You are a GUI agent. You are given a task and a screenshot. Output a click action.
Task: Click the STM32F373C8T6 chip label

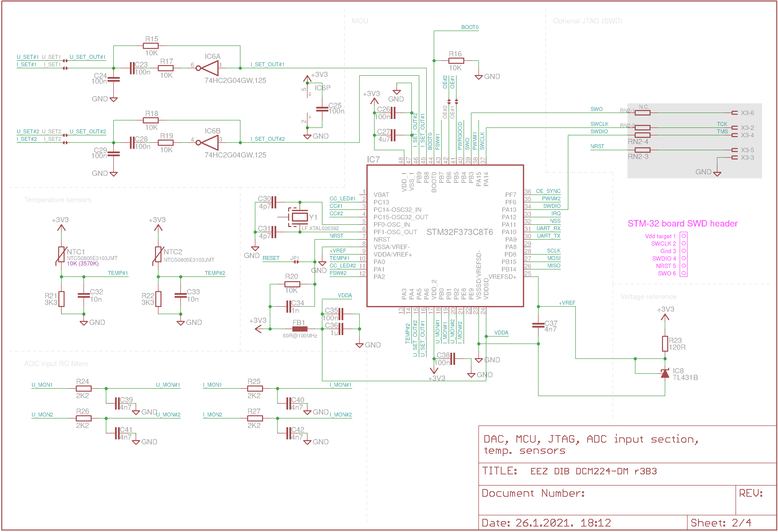[x=460, y=232]
